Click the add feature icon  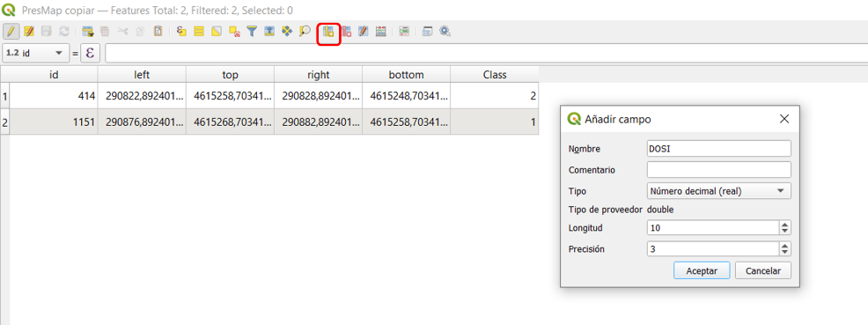click(x=87, y=32)
